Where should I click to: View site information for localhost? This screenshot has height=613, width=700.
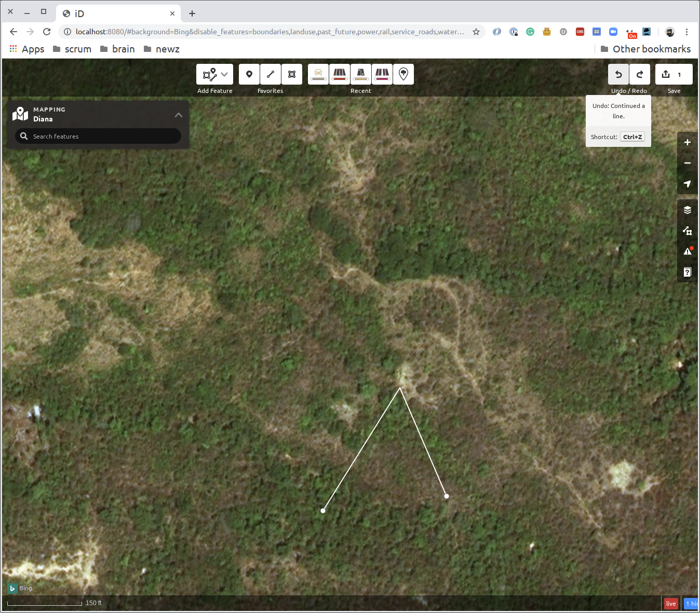tap(68, 32)
